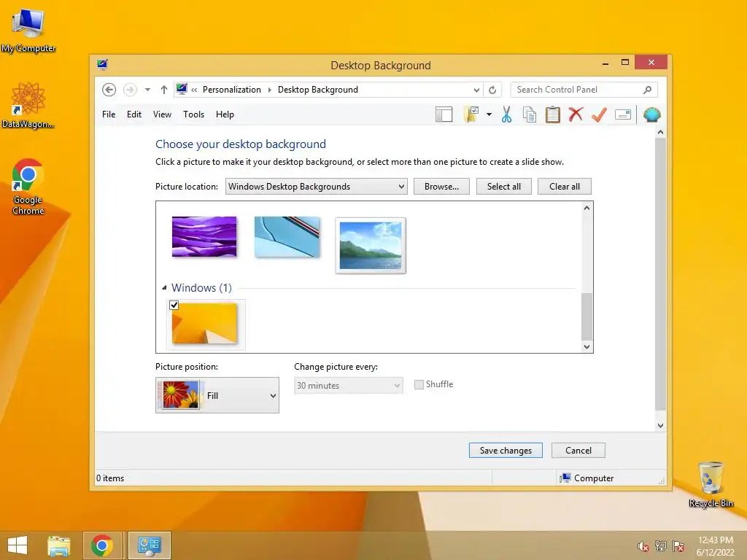This screenshot has width=747, height=560.
Task: Open the DataWagon desktop shortcut
Action: coord(28,106)
